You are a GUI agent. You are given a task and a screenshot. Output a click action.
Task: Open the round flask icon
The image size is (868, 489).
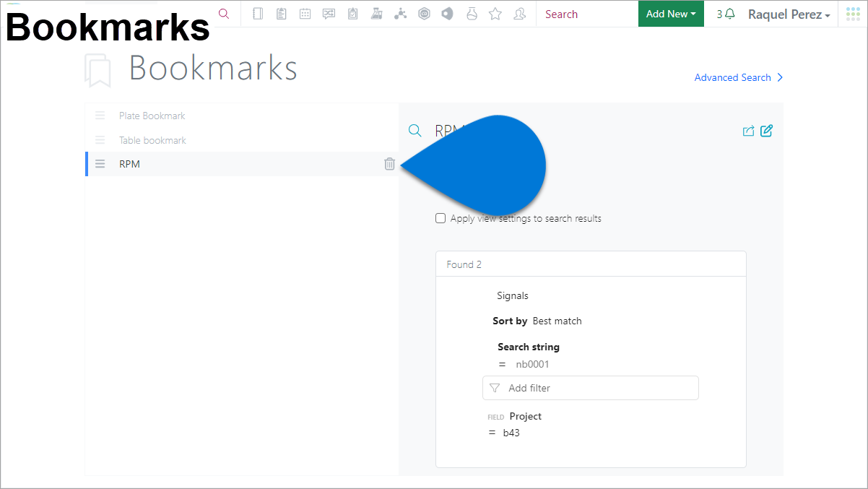[x=472, y=14]
